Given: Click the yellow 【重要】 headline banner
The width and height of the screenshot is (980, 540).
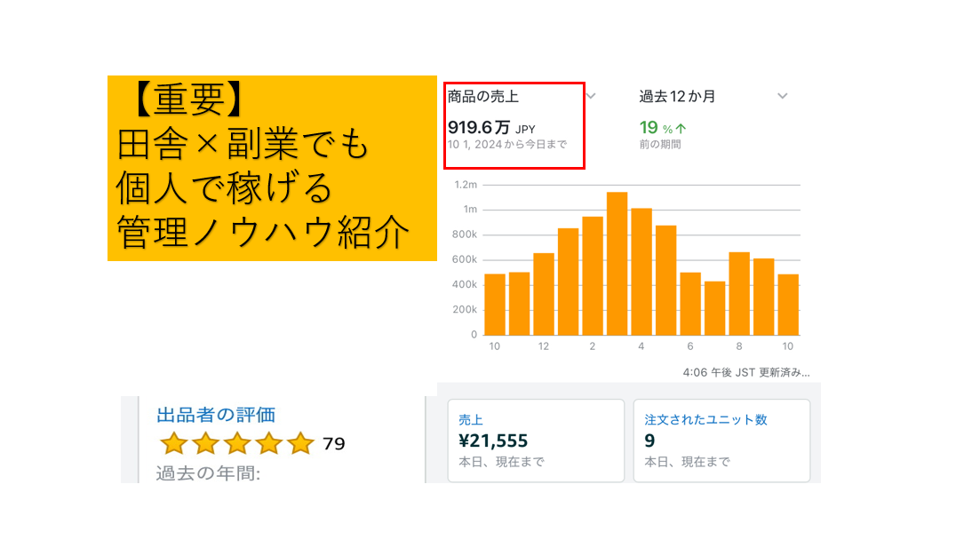Looking at the screenshot, I should 272,168.
